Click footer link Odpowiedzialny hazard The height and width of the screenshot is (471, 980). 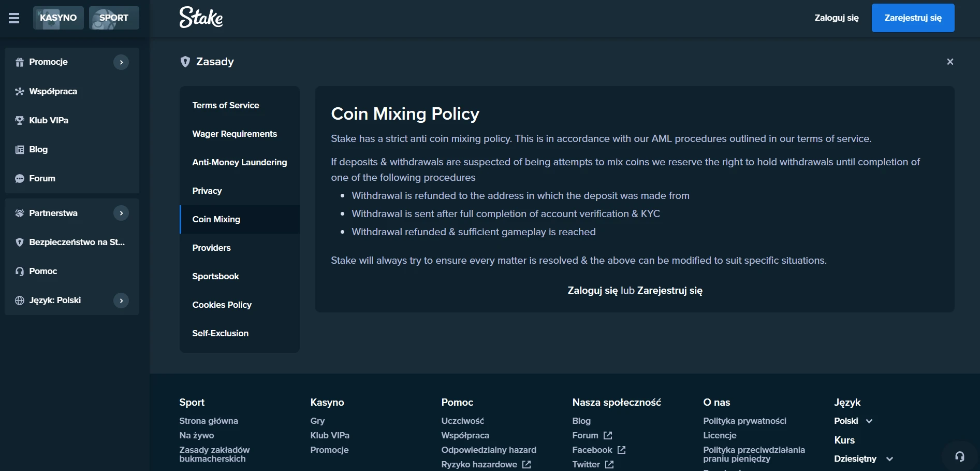click(x=489, y=450)
